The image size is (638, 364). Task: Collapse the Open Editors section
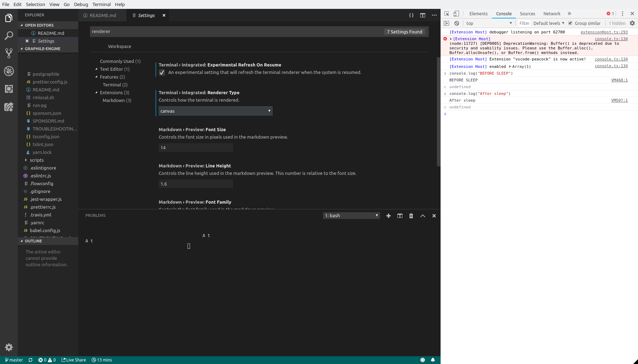(x=48, y=25)
